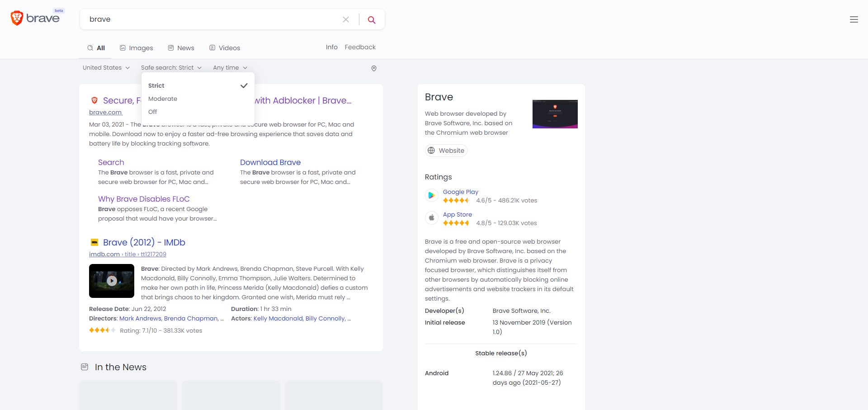Click Brave browser screenshot thumbnail
This screenshot has height=410, width=868.
pos(555,114)
